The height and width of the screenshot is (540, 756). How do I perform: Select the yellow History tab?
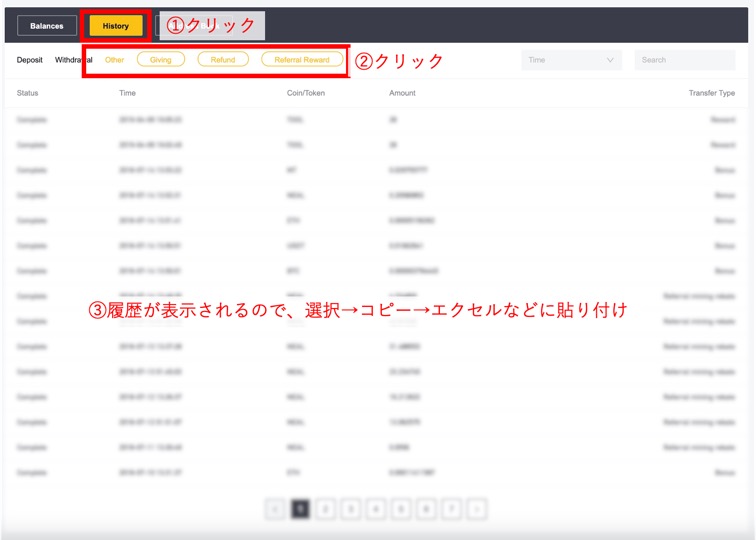tap(116, 26)
